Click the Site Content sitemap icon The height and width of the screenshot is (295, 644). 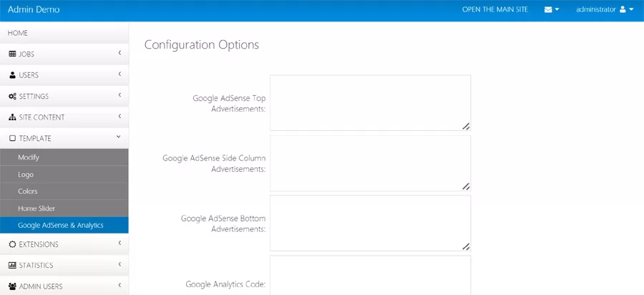coord(12,117)
